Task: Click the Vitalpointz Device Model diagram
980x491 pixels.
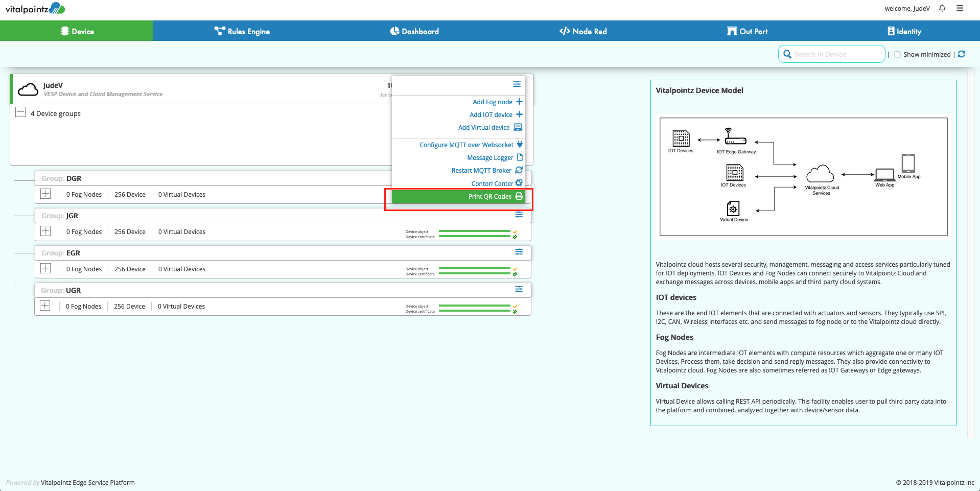Action: [x=803, y=177]
